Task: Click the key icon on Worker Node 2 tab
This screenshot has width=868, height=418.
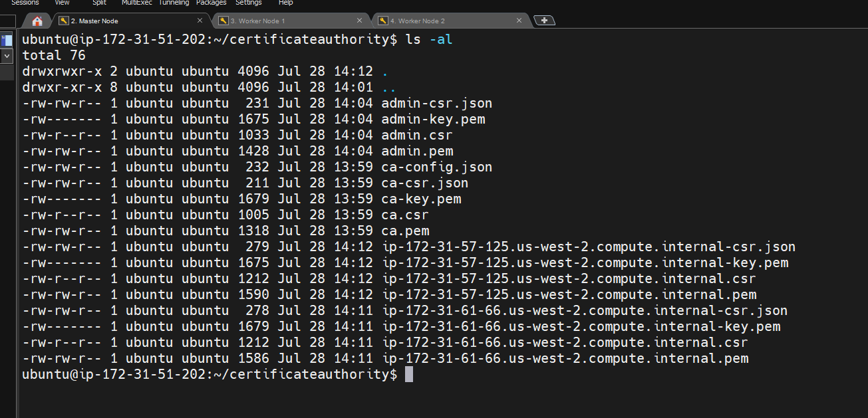Action: [x=383, y=21]
